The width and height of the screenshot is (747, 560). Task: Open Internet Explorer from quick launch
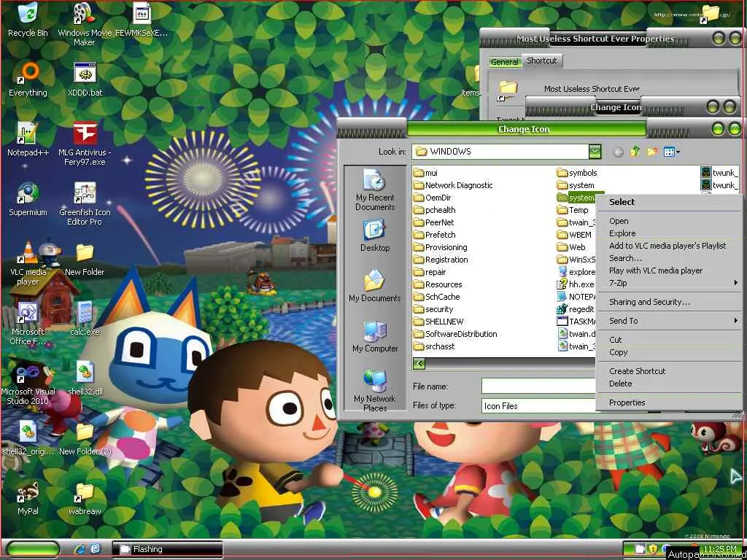[79, 549]
